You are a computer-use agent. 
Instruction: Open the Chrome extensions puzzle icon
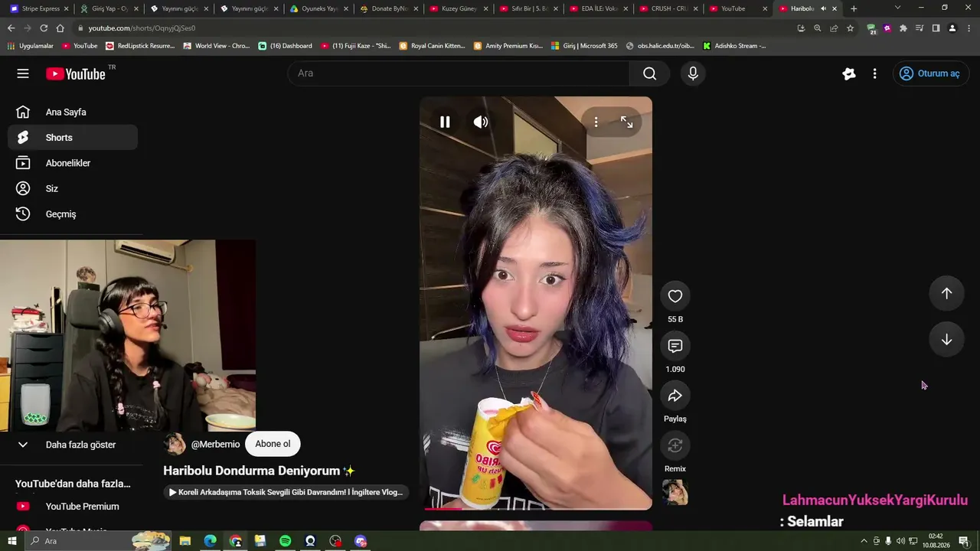pyautogui.click(x=903, y=28)
